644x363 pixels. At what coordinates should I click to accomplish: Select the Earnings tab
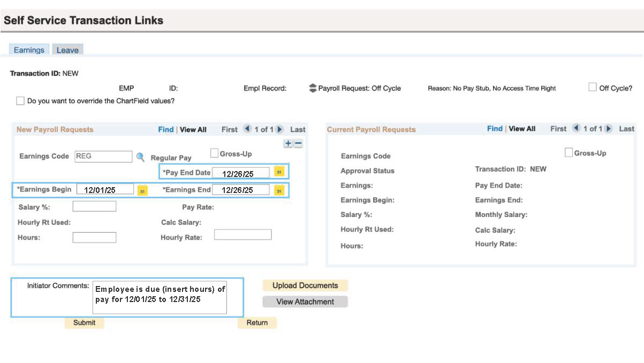(x=29, y=50)
